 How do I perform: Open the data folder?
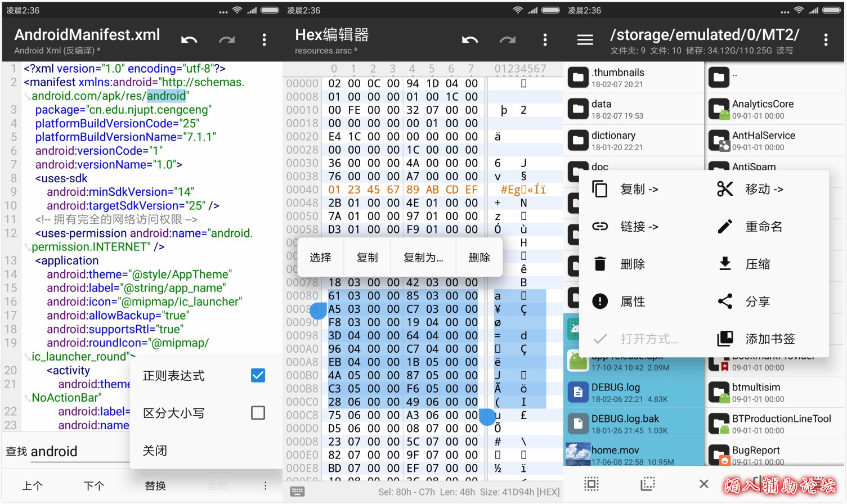pyautogui.click(x=634, y=109)
